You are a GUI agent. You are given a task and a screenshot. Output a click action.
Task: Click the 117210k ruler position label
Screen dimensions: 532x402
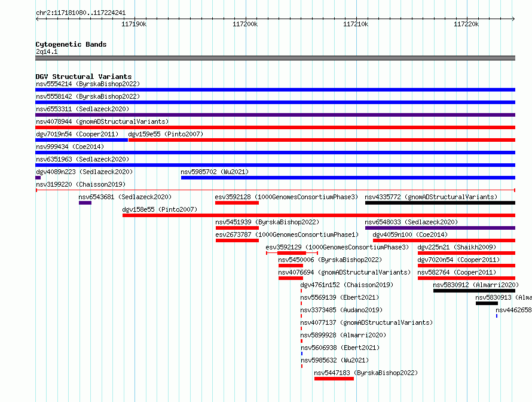(x=356, y=24)
